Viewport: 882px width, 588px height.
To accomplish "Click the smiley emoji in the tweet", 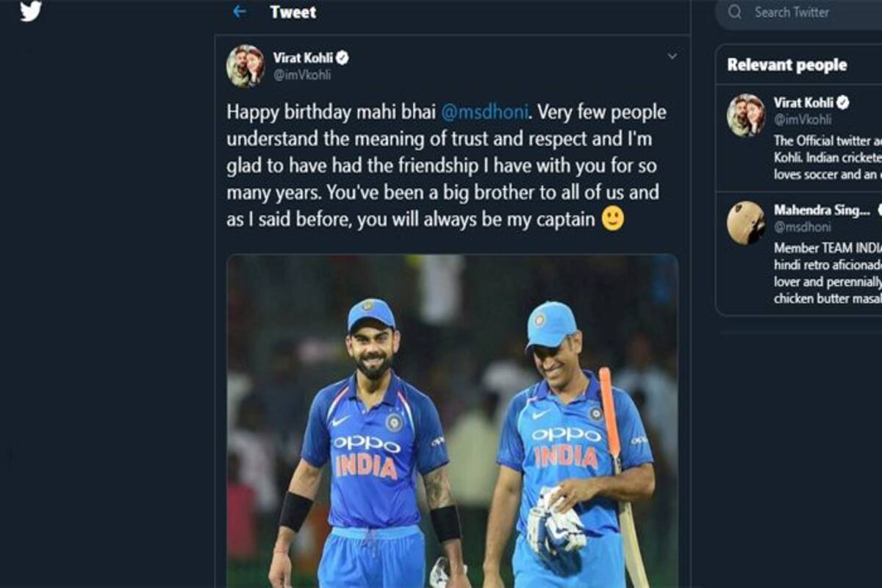I will [612, 218].
